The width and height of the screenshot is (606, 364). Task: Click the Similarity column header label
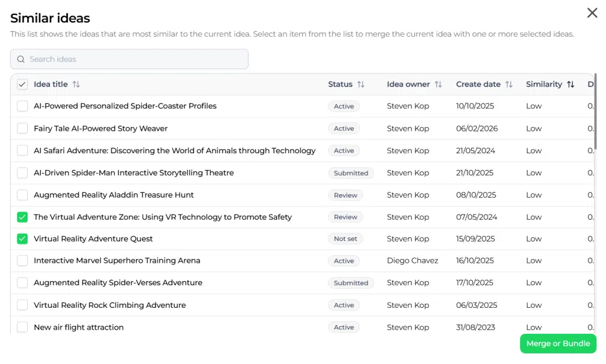(544, 84)
